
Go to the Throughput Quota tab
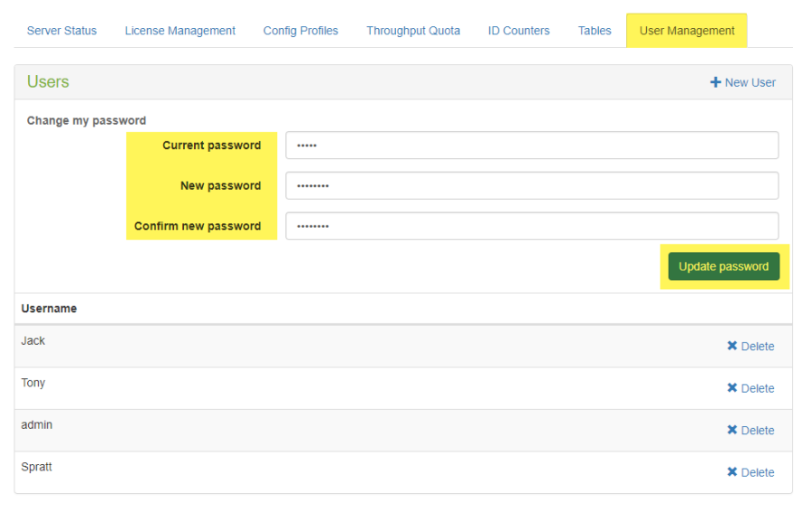(413, 31)
